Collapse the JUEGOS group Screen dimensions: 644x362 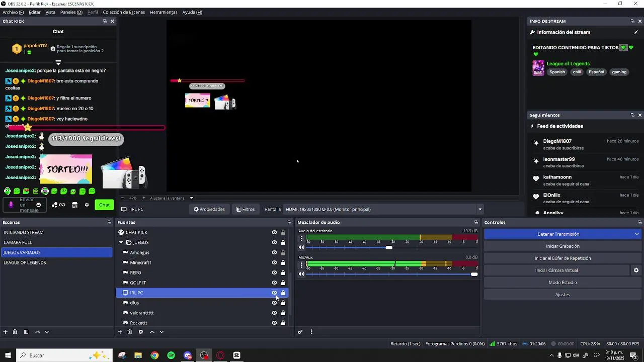(x=121, y=242)
